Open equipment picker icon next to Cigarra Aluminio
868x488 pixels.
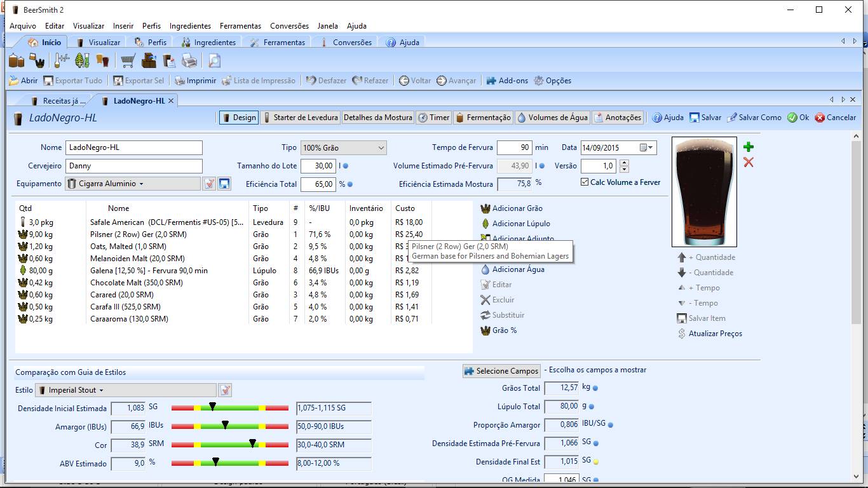(x=209, y=184)
